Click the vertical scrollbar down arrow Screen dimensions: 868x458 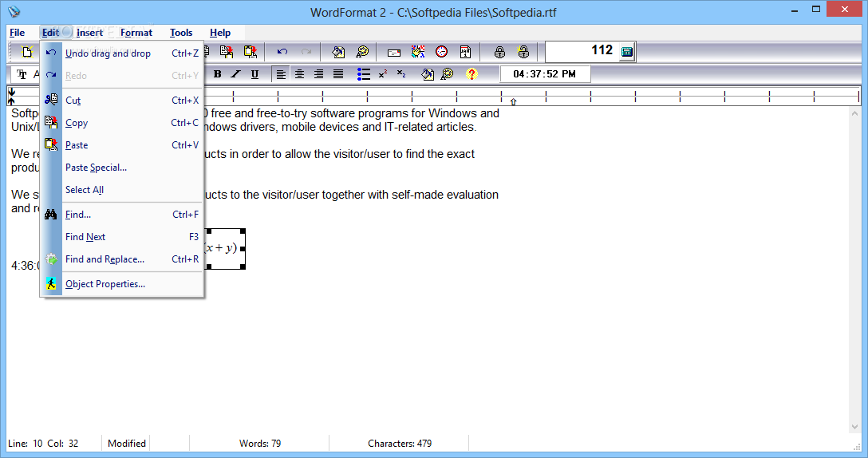tap(854, 427)
